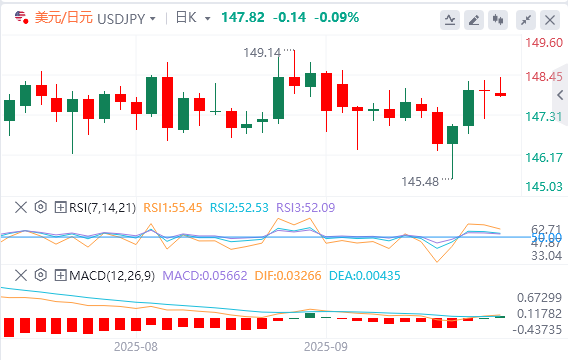Remove the MACD indicator panel
Viewport: 568px width, 360px height.
pos(21,276)
